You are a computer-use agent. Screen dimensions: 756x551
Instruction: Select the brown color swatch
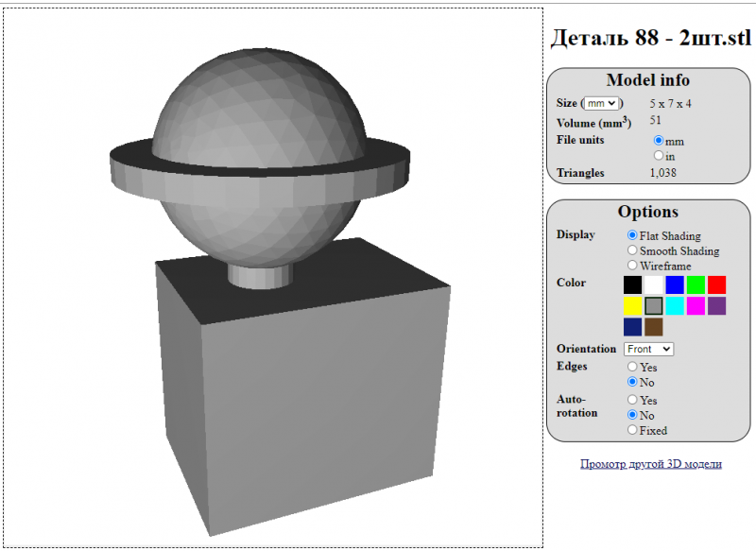[x=654, y=327]
